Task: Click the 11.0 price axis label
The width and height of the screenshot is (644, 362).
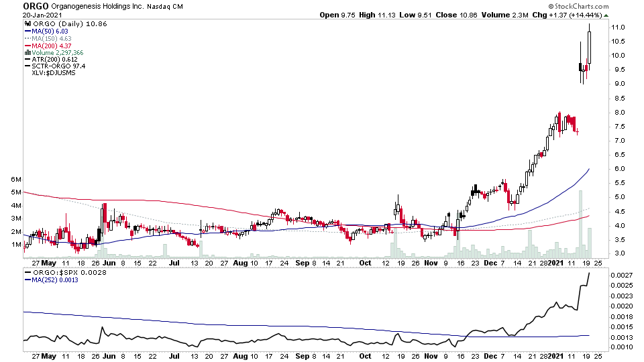Action: coord(618,27)
